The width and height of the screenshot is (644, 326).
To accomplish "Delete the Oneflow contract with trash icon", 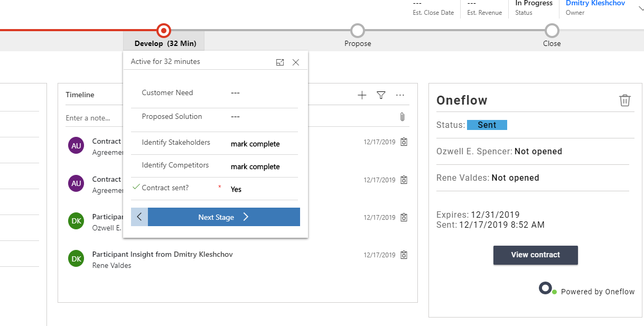I will [625, 100].
